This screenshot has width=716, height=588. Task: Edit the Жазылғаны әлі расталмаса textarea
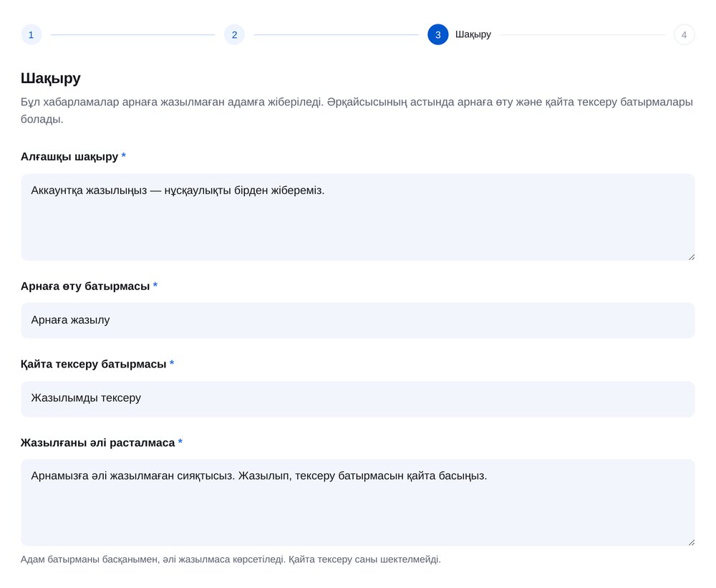click(x=358, y=503)
